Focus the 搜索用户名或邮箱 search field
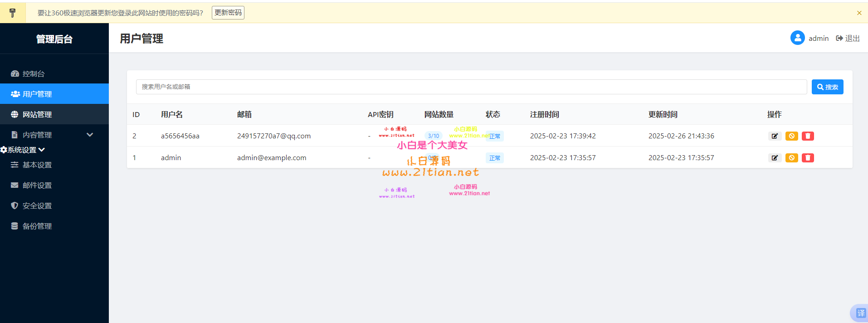 [471, 87]
